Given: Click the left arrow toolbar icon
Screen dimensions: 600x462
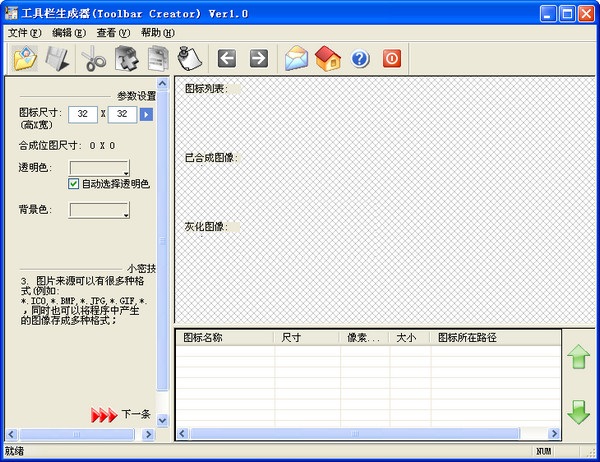Looking at the screenshot, I should pos(227,59).
